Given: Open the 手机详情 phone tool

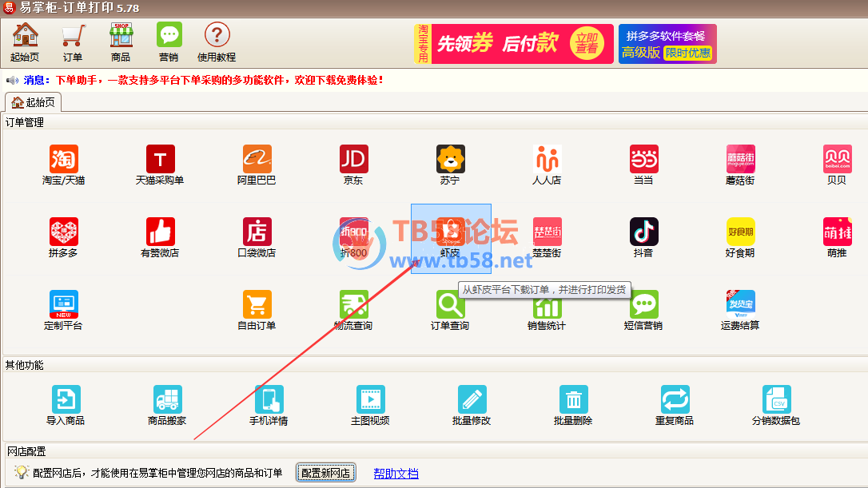Looking at the screenshot, I should tap(269, 406).
